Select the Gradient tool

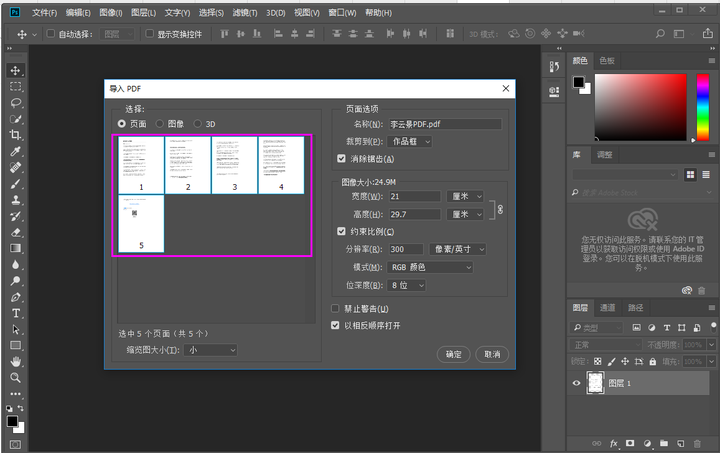coord(15,248)
